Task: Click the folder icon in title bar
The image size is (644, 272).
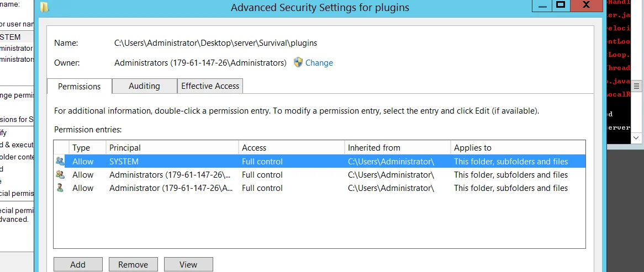Action: 44,7
